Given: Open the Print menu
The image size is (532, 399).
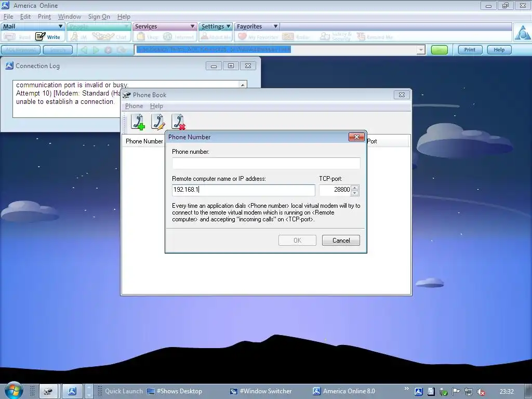Looking at the screenshot, I should coord(44,17).
